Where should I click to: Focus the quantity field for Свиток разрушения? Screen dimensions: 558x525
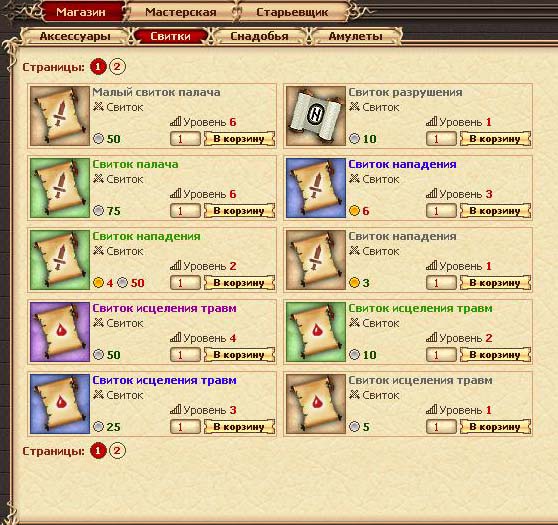tap(441, 138)
